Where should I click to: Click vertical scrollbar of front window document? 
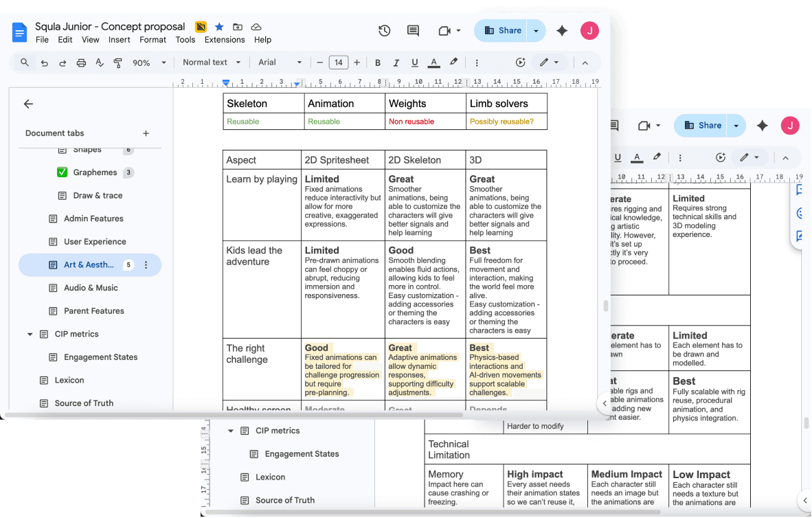[x=605, y=306]
